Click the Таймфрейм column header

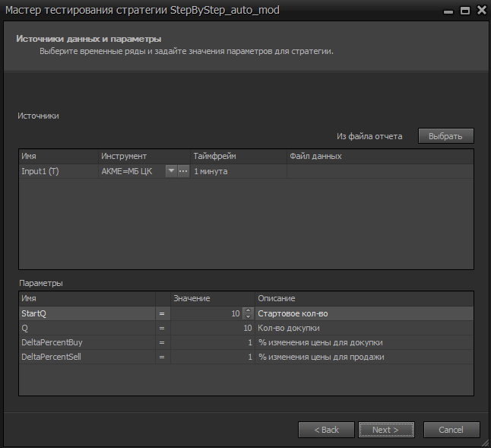coord(239,156)
